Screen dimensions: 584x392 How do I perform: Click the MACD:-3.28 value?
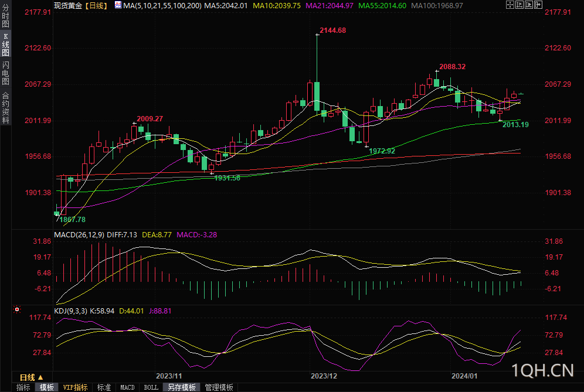(196, 235)
